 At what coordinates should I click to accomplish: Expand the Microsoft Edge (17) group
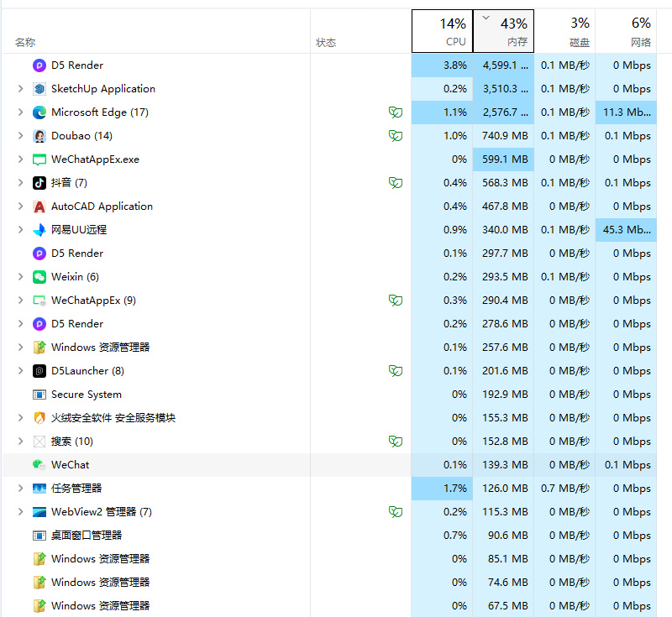(20, 112)
